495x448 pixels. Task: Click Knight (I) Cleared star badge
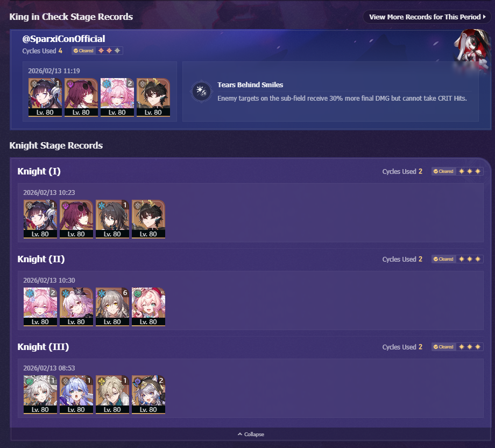point(457,171)
